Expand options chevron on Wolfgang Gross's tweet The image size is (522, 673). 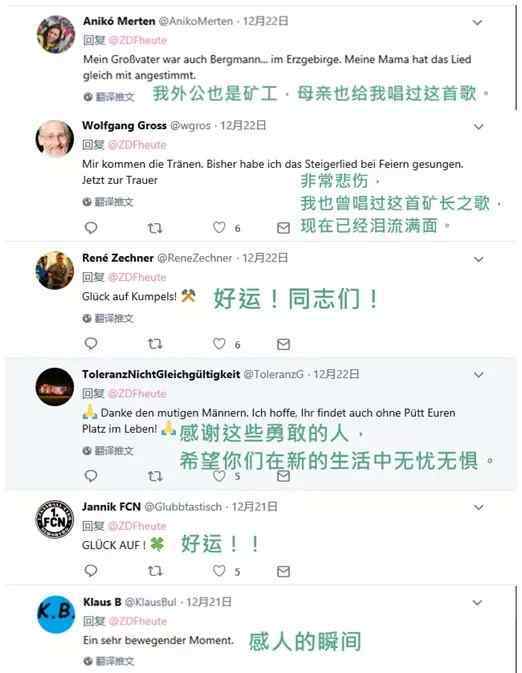point(478,127)
